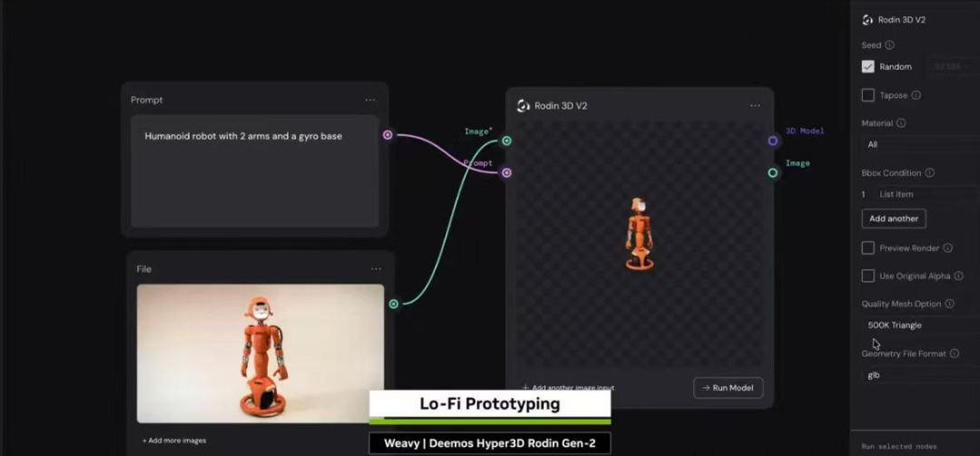This screenshot has width=980, height=456.
Task: Click the Run Model button
Action: point(728,388)
